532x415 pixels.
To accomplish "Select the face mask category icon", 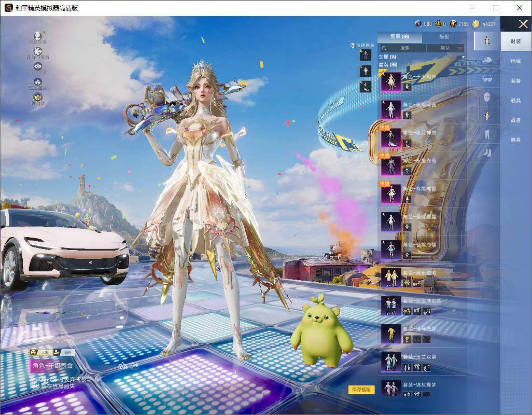I will [487, 97].
